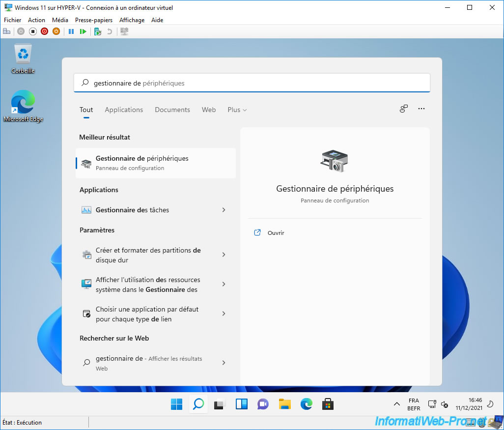The width and height of the screenshot is (504, 430).
Task: Click the green reset/resume icon
Action: tap(83, 31)
